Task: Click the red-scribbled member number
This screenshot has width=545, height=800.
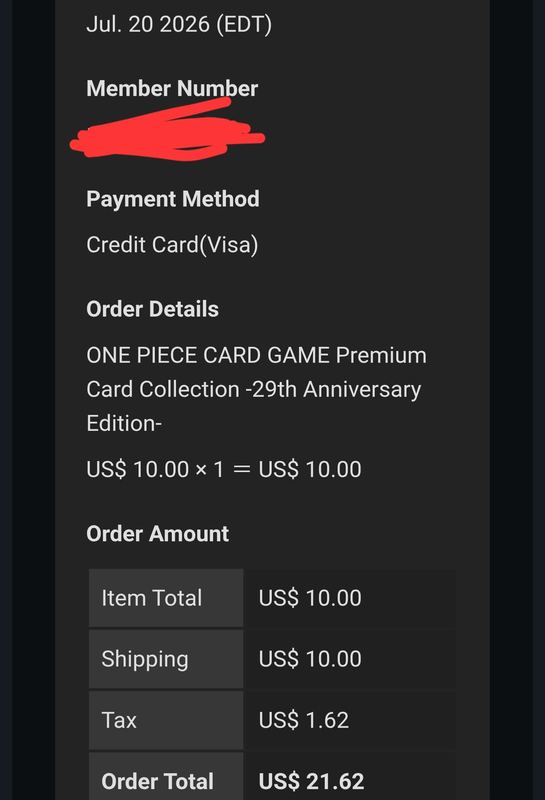Action: pos(167,131)
